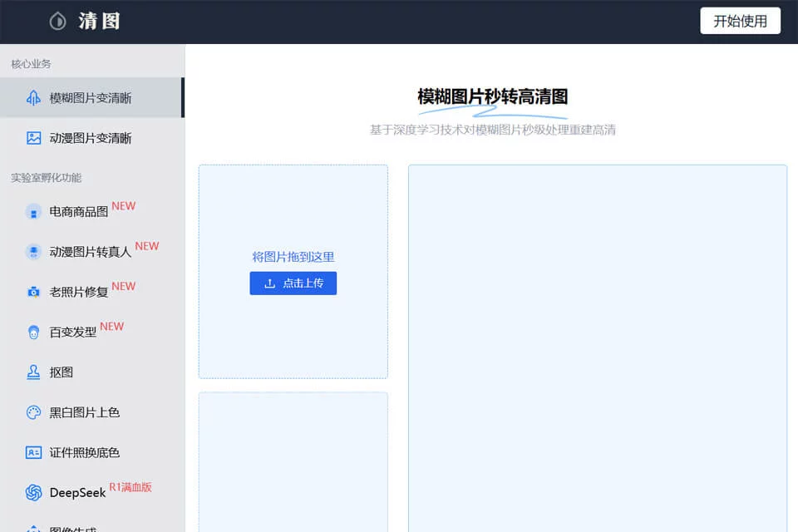Click the 老照片修复 camera icon
Viewport: 798px width, 532px height.
33,292
